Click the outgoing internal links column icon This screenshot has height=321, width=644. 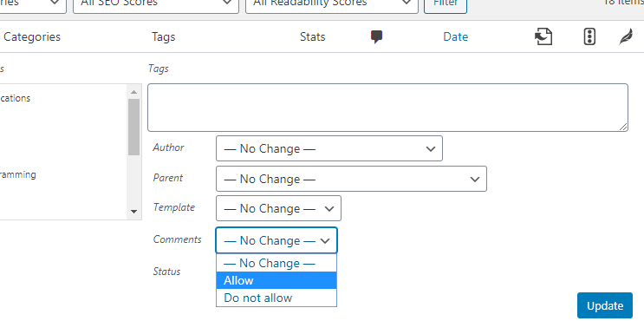pyautogui.click(x=543, y=37)
